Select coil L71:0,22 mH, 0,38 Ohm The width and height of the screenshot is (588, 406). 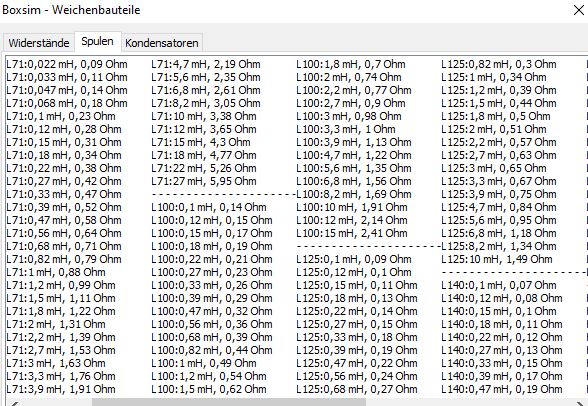click(64, 168)
